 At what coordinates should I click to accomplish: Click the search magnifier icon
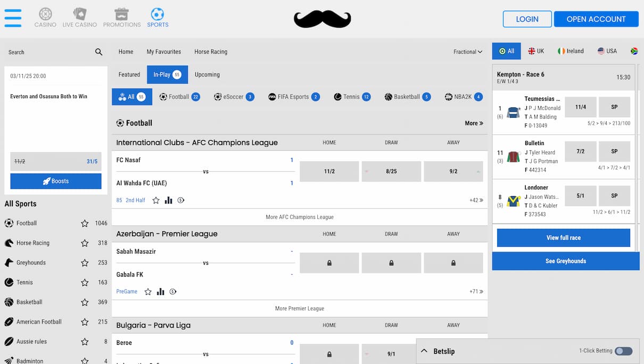(x=98, y=52)
